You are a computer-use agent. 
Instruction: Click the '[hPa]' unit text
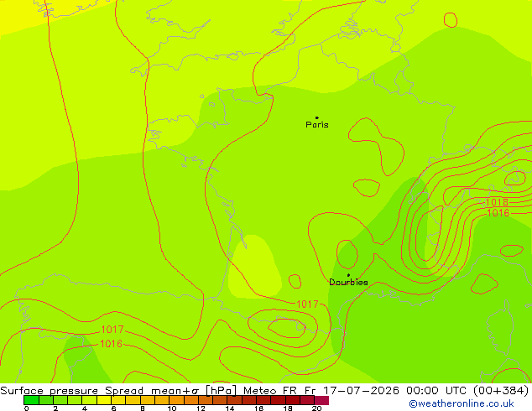click(x=221, y=391)
